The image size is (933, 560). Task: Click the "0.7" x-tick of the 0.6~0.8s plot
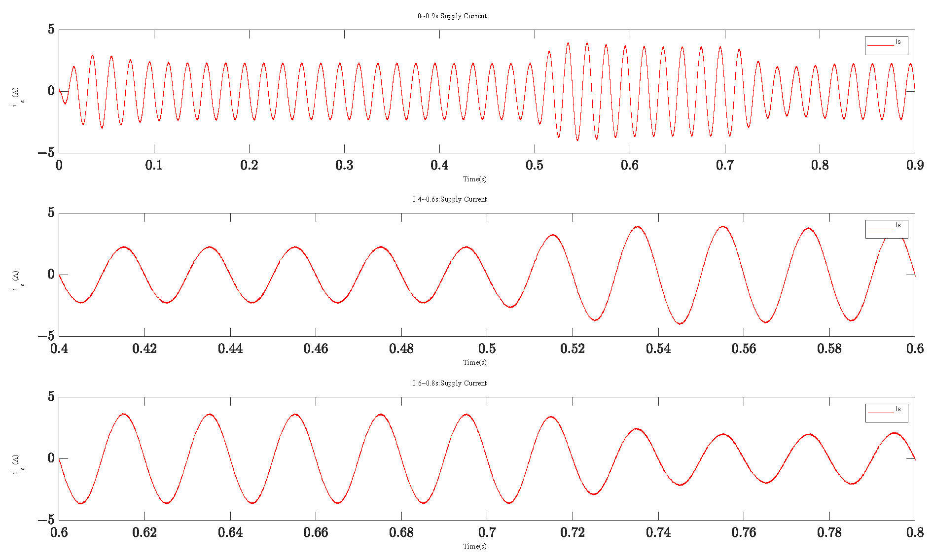tap(487, 532)
